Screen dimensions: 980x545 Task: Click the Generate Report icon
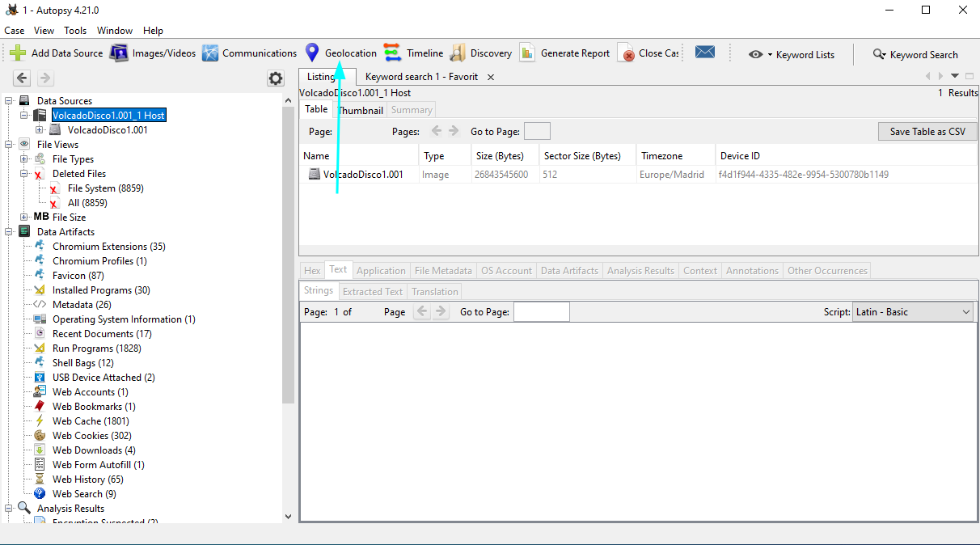(x=527, y=53)
